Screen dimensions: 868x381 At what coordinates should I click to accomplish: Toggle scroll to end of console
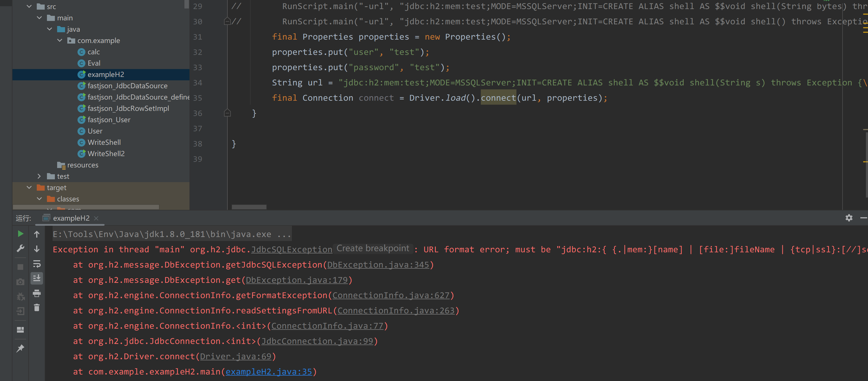pos(37,278)
